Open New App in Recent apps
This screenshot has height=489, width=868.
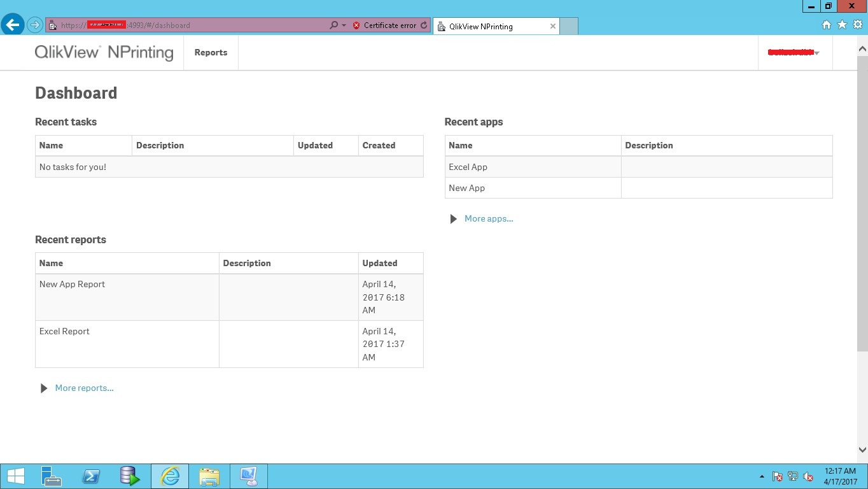(466, 188)
